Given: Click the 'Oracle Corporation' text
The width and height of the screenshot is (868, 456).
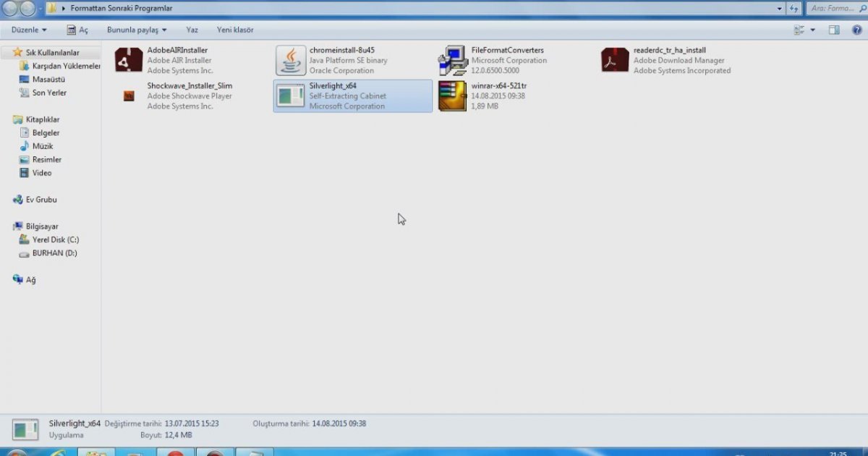Looking at the screenshot, I should [341, 71].
